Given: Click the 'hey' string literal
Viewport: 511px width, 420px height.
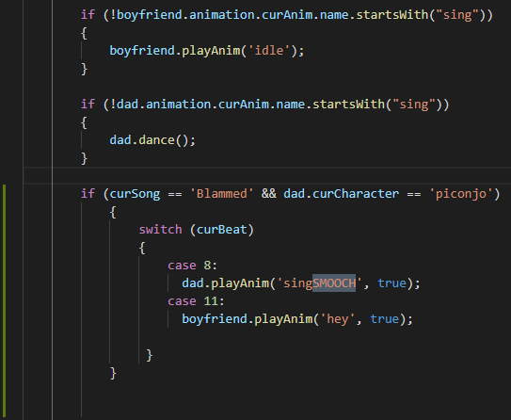Looking at the screenshot, I should pos(337,319).
